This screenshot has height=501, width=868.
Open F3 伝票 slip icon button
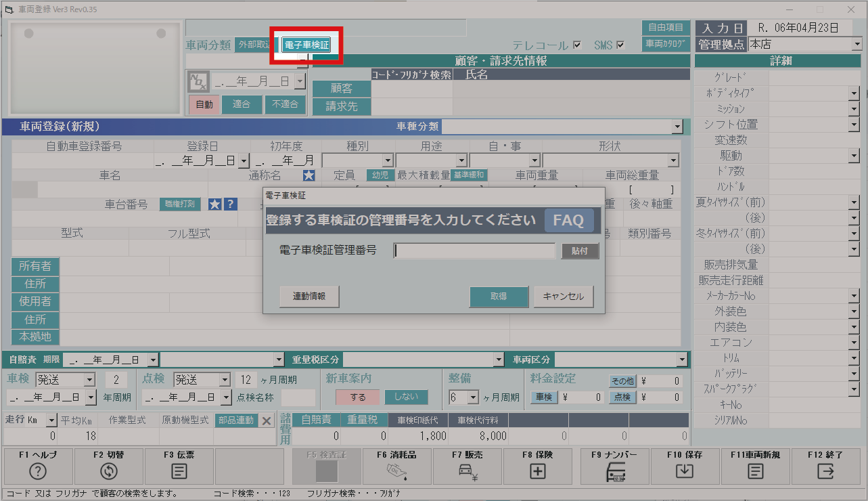point(179,466)
